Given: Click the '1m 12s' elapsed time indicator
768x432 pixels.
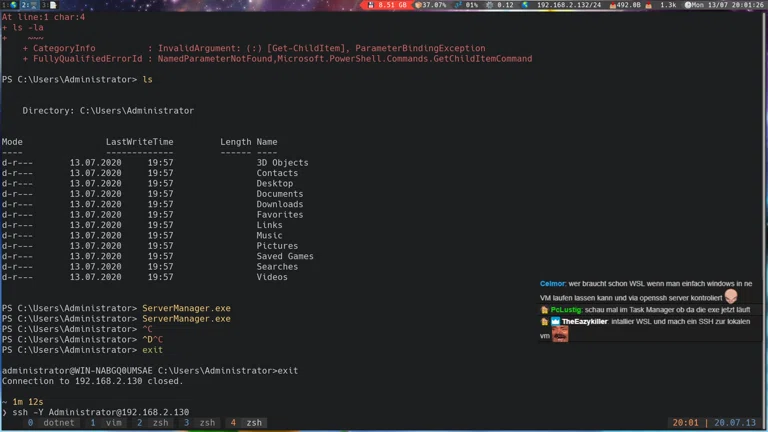Looking at the screenshot, I should coord(28,402).
